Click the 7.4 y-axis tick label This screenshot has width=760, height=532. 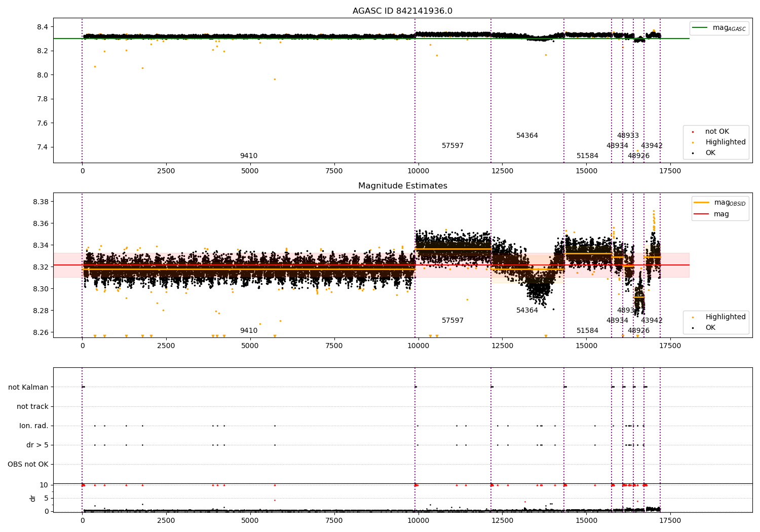coord(43,147)
